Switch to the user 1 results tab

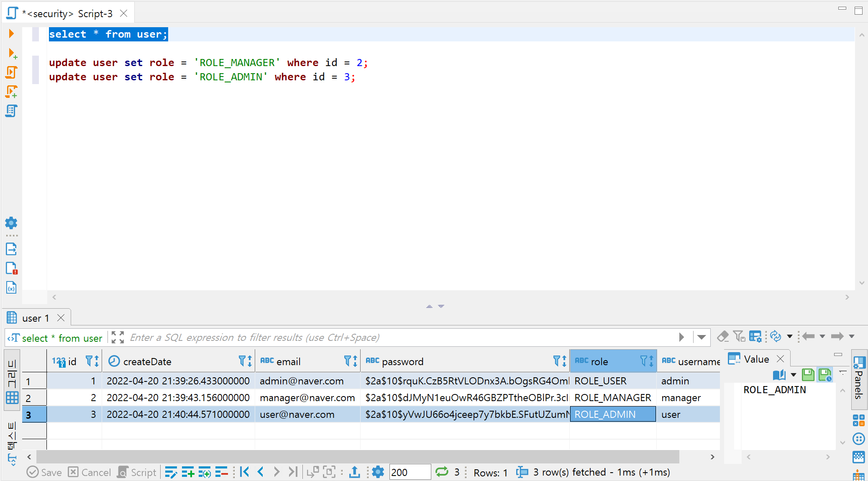(36, 318)
